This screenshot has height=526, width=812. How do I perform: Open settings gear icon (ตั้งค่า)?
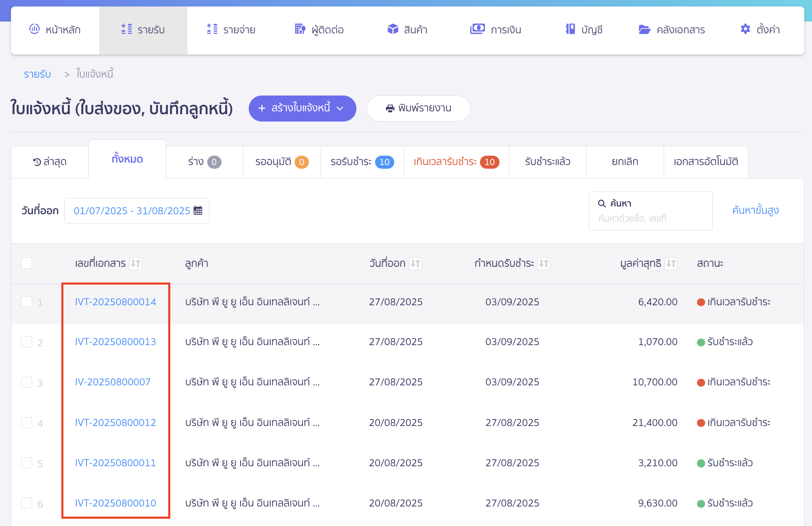tap(745, 29)
